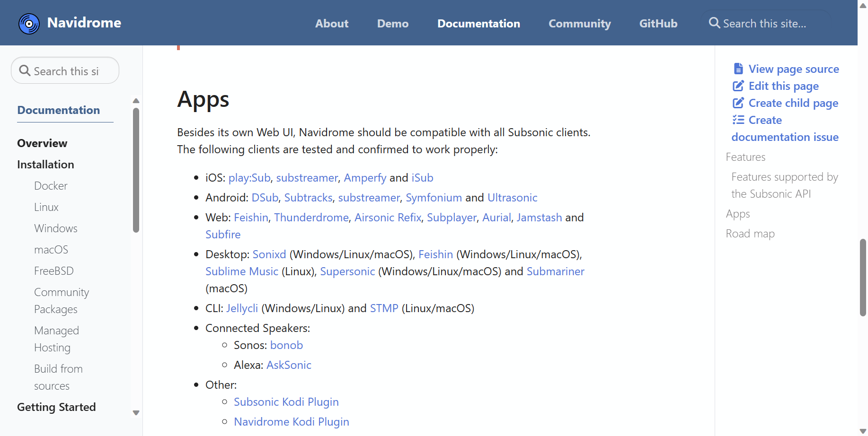This screenshot has height=436, width=868.
Task: Open the DSub Android link
Action: (x=265, y=198)
